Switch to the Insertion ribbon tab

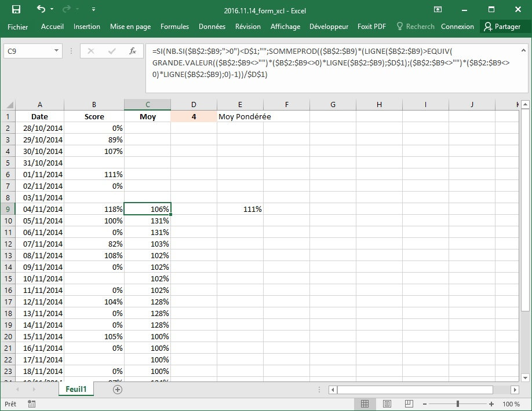tap(87, 27)
